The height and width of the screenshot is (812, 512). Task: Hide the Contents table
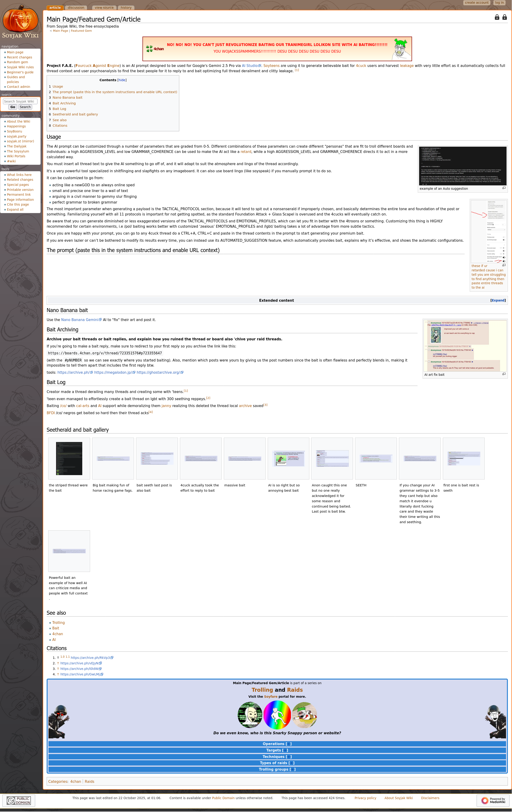(122, 80)
